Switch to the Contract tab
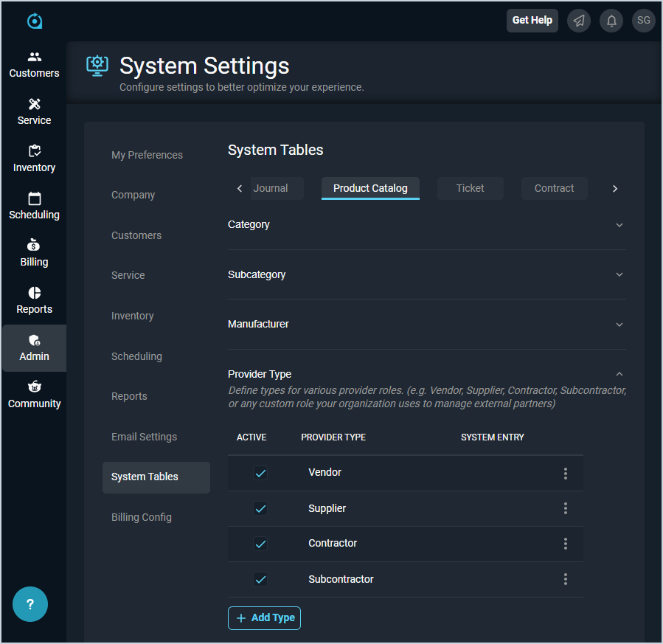Screen dimensions: 663x644 tap(554, 188)
